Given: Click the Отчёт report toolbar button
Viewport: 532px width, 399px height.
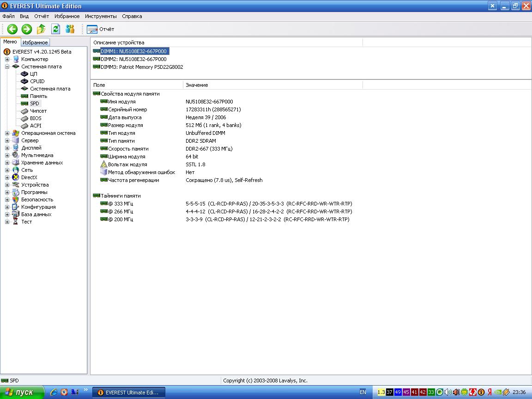Looking at the screenshot, I should [100, 29].
